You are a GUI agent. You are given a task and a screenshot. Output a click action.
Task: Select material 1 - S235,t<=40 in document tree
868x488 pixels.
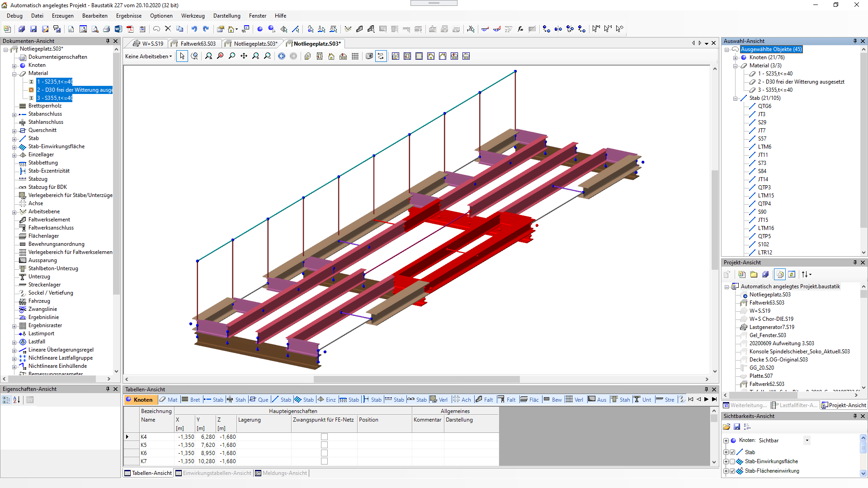[x=55, y=82]
